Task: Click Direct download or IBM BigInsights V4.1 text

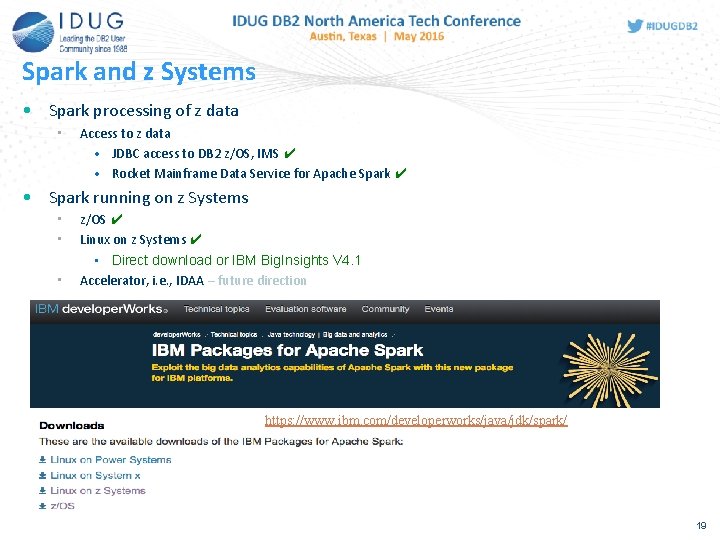Action: [x=236, y=260]
